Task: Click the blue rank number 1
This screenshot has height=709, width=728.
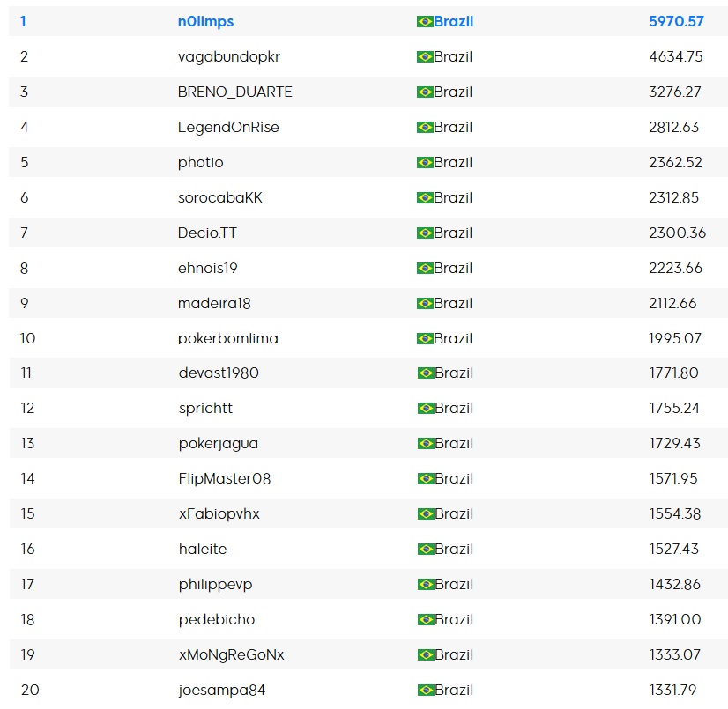Action: (23, 21)
